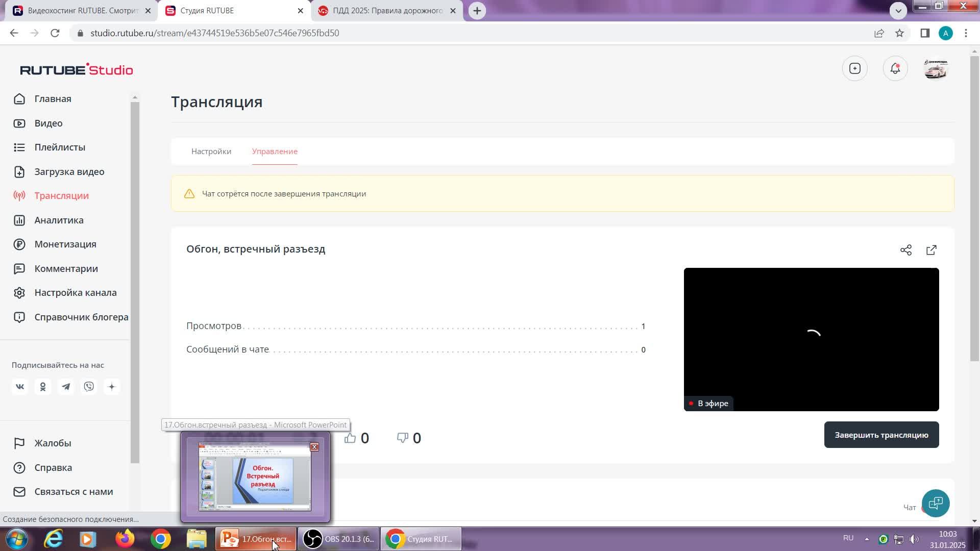
Task: Click the thumbs down dislike icon
Action: pos(403,438)
